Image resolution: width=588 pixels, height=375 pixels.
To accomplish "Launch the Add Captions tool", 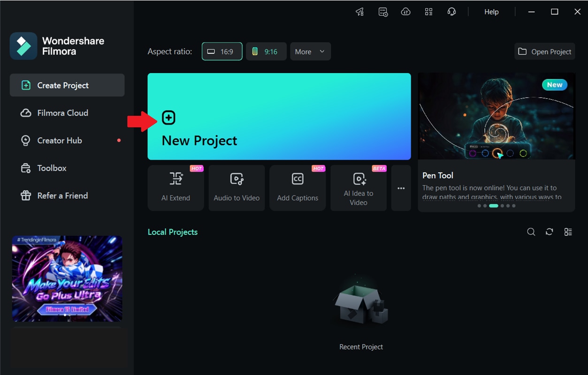I will coord(298,187).
